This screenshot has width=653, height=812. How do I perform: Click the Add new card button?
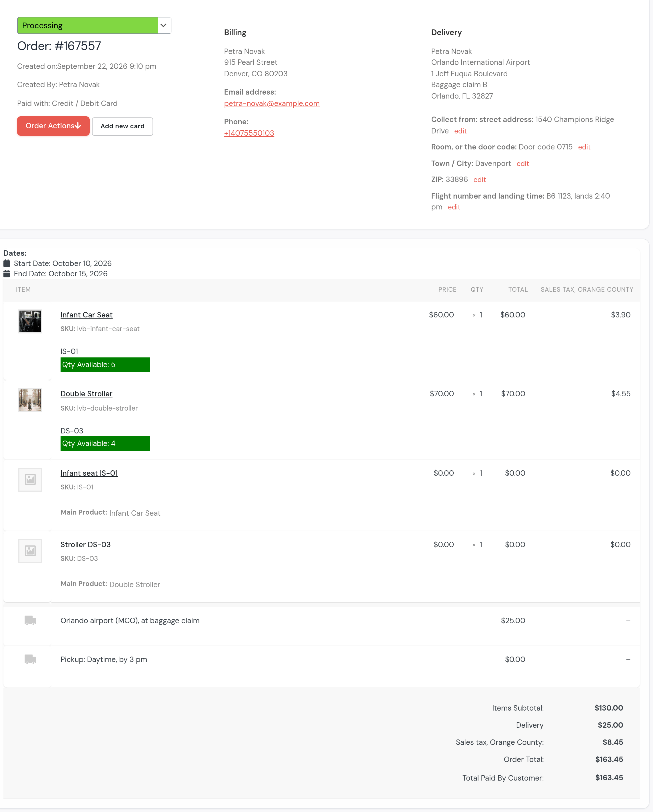tap(122, 126)
